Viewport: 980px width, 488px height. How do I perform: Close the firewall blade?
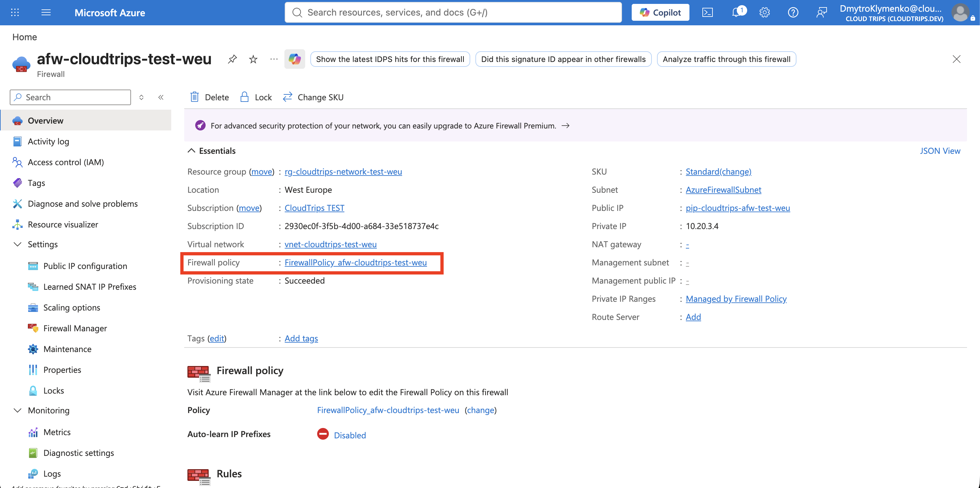tap(956, 59)
